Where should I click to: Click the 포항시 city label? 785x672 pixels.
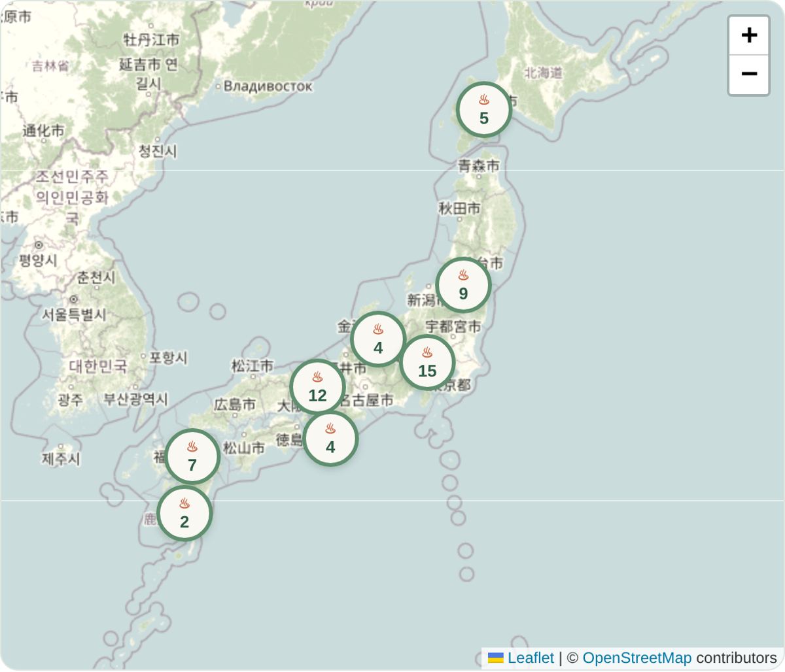[168, 357]
